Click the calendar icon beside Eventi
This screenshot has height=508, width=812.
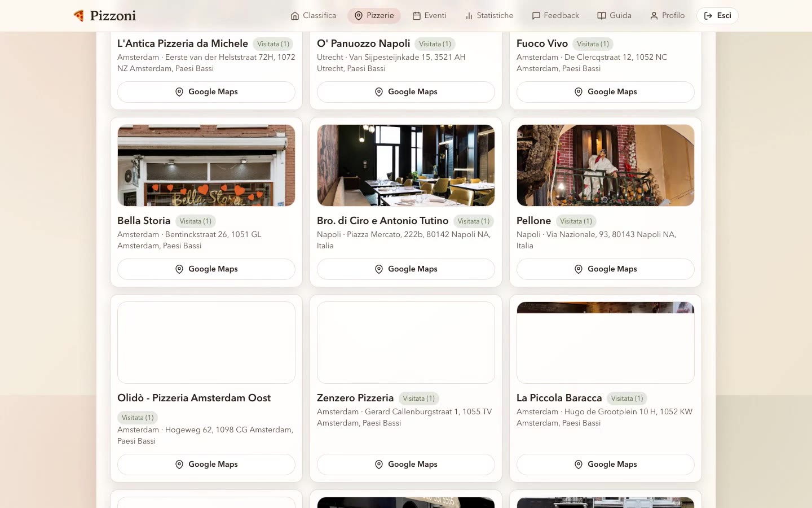point(417,16)
